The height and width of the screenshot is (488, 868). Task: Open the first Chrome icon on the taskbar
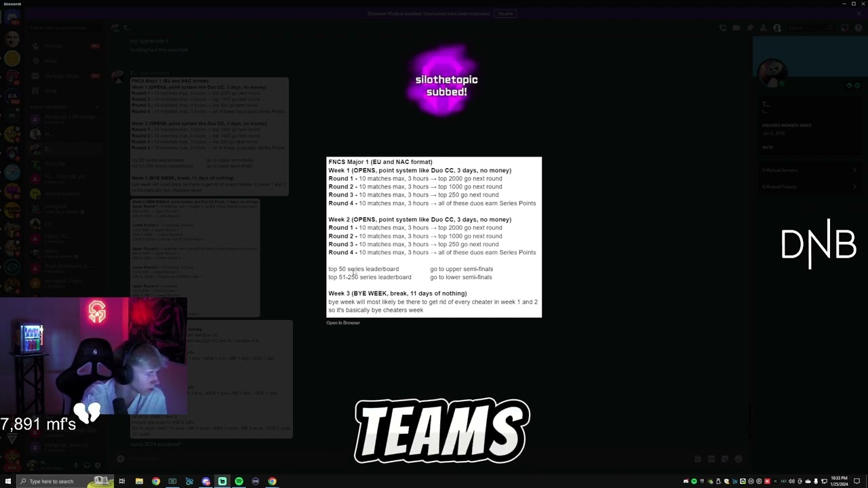click(156, 481)
